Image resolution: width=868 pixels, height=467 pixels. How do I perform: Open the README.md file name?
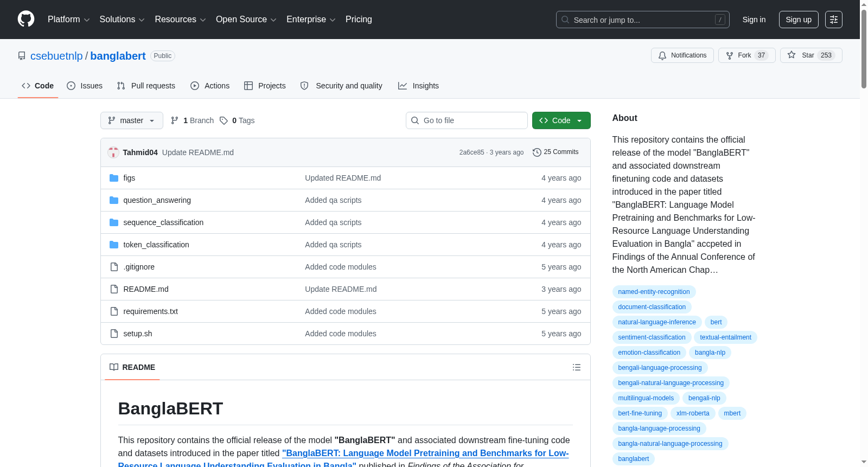[x=146, y=289]
